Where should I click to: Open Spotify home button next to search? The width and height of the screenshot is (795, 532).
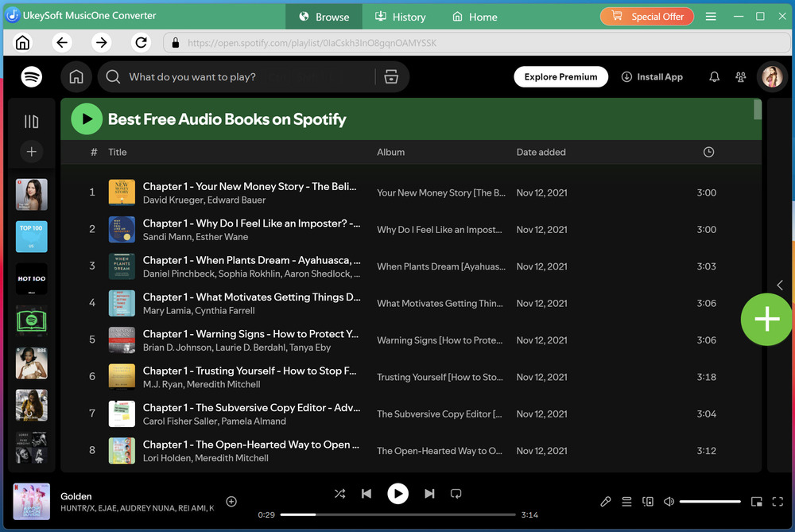76,77
